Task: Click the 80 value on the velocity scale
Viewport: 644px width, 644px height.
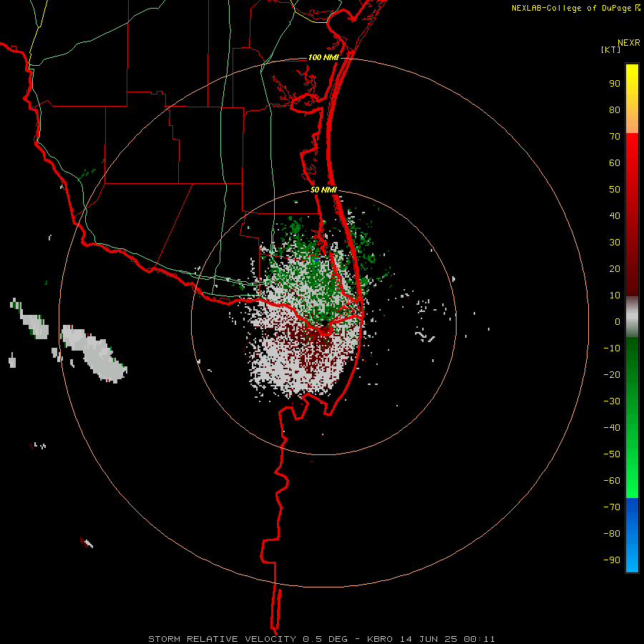Action: point(615,110)
